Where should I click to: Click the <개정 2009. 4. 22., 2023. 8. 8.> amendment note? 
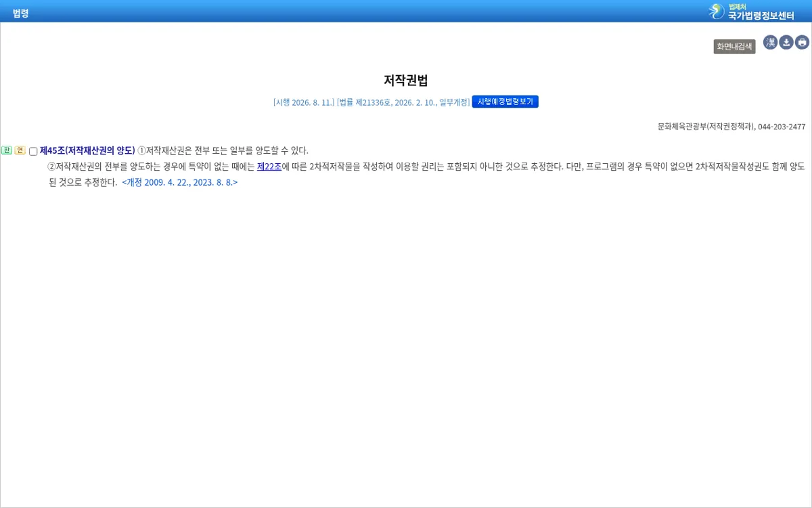point(180,182)
